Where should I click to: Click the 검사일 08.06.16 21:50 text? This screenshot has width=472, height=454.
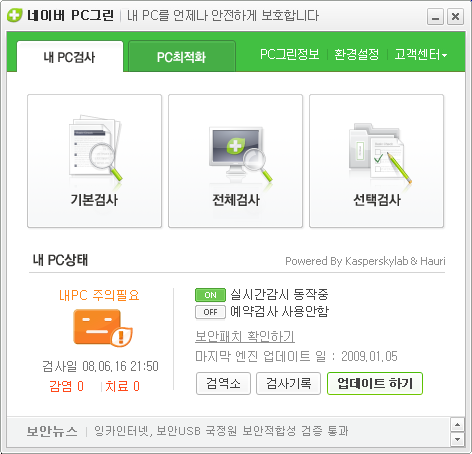pos(100,366)
